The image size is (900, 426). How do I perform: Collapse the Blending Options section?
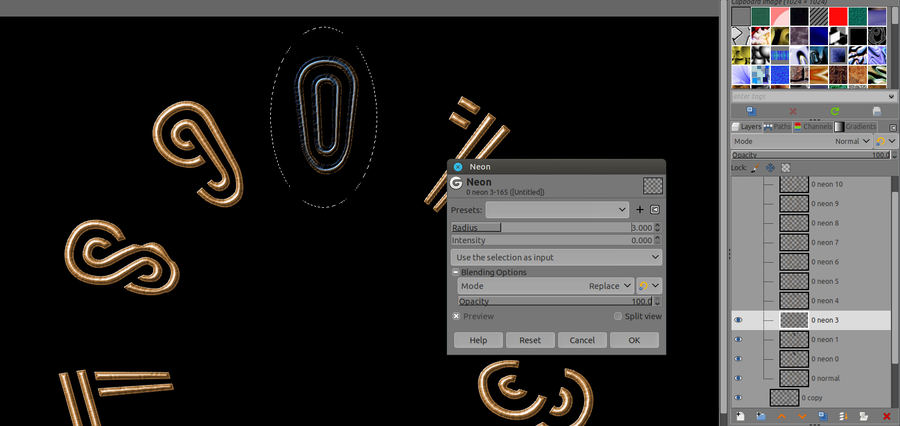point(456,272)
